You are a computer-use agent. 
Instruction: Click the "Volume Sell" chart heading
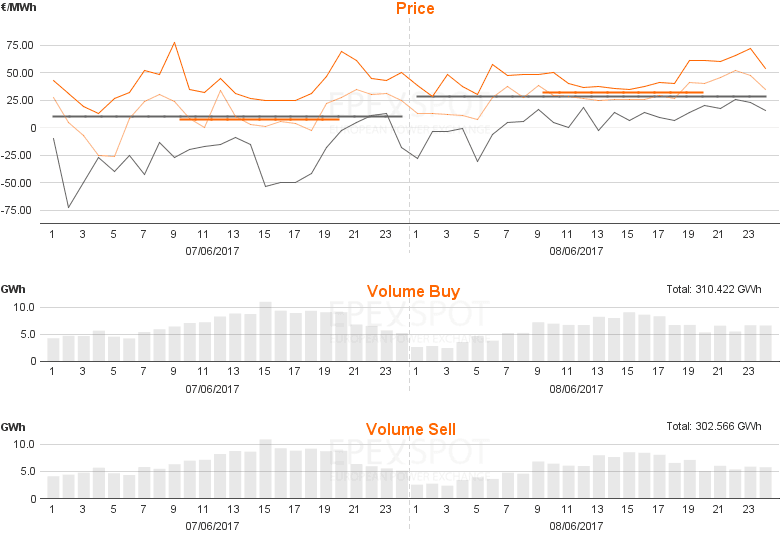pyautogui.click(x=413, y=430)
